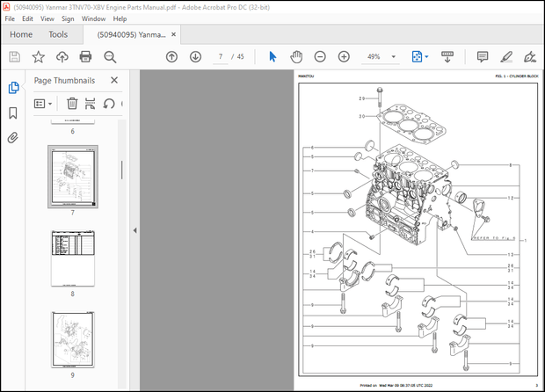Select the page 7 thumbnail
This screenshot has width=545, height=392.
click(x=73, y=177)
